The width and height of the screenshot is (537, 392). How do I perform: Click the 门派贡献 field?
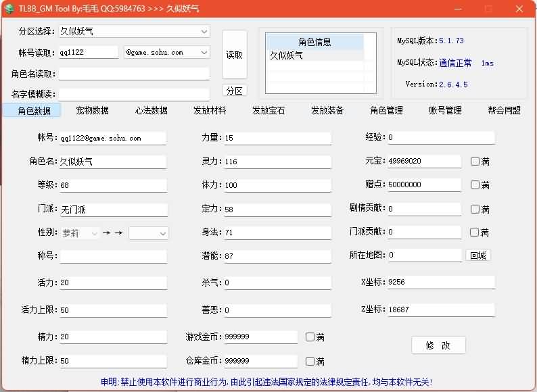pos(424,232)
